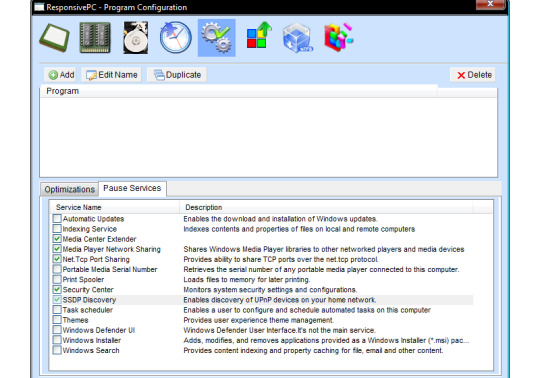The width and height of the screenshot is (540, 378).
Task: Select 'Monitors system security settings' description
Action: 270,290
